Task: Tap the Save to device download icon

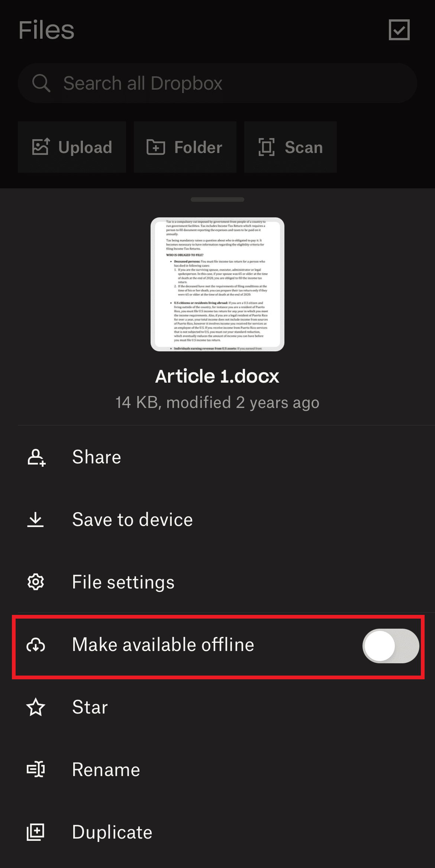Action: tap(36, 520)
